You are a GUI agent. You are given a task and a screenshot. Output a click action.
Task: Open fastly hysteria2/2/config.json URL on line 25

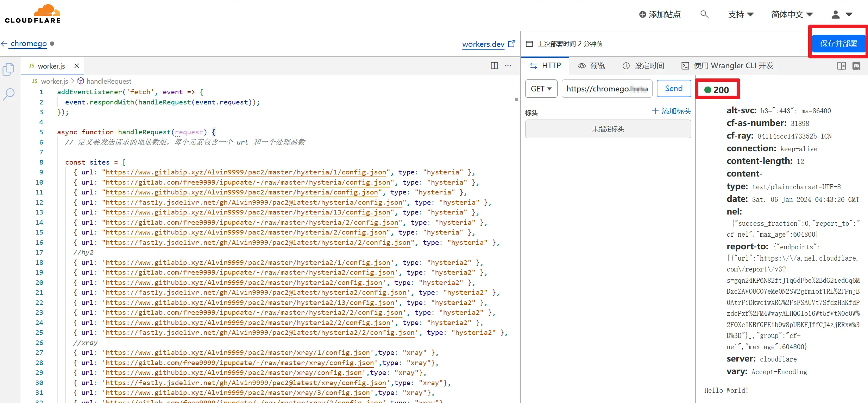click(260, 333)
